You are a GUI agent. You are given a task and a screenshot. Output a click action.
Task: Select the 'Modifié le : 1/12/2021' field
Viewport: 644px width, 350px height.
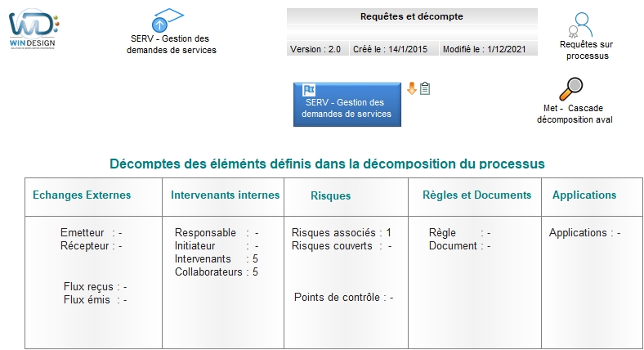(x=489, y=49)
